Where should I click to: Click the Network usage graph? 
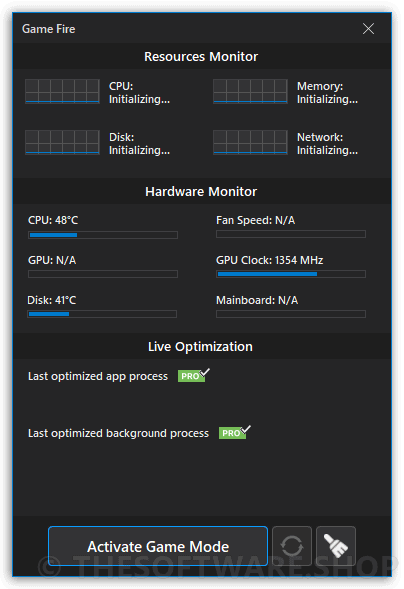click(x=250, y=142)
